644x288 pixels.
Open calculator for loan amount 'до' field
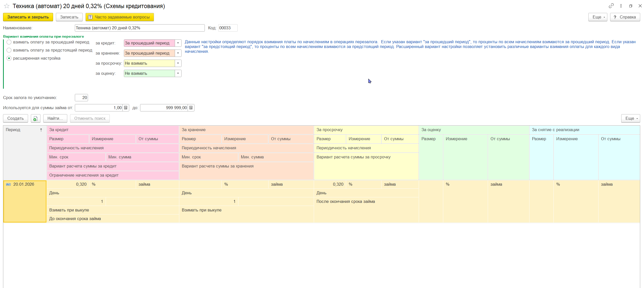[191, 108]
